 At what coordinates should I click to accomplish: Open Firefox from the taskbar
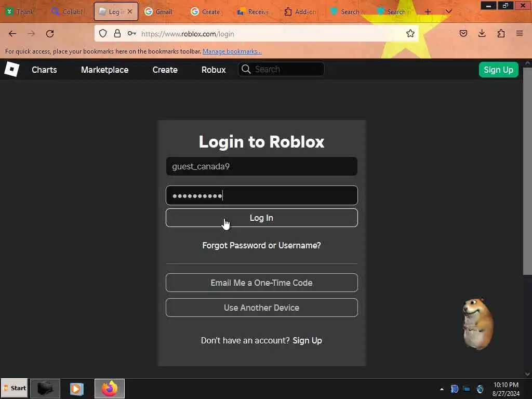pos(109,389)
